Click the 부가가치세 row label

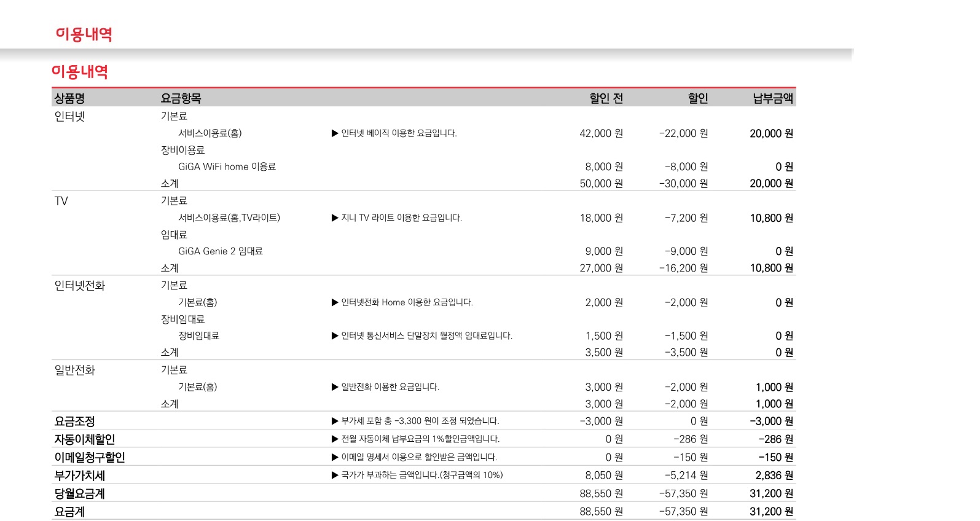coord(79,476)
